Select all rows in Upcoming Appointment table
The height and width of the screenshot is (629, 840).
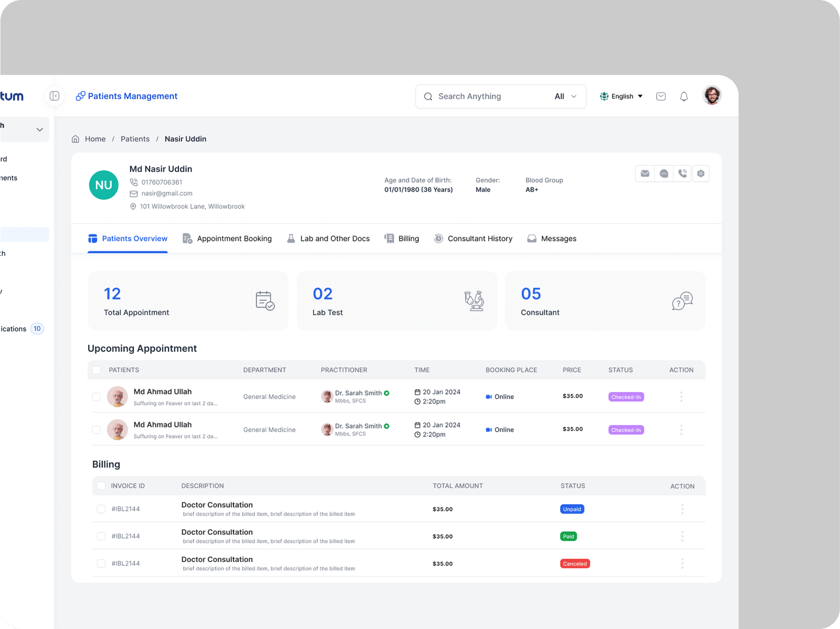click(x=97, y=370)
